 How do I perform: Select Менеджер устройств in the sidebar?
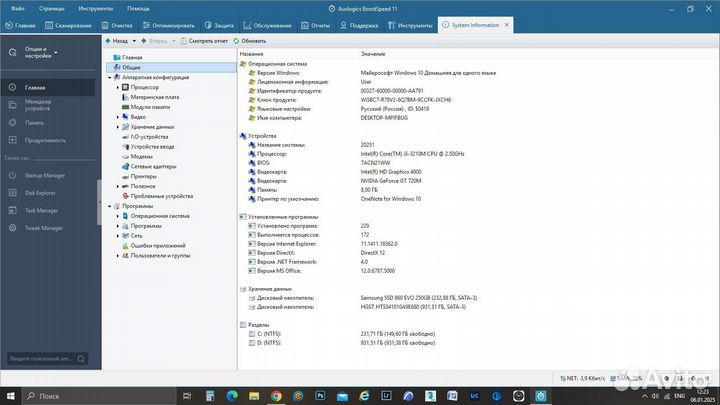38,105
